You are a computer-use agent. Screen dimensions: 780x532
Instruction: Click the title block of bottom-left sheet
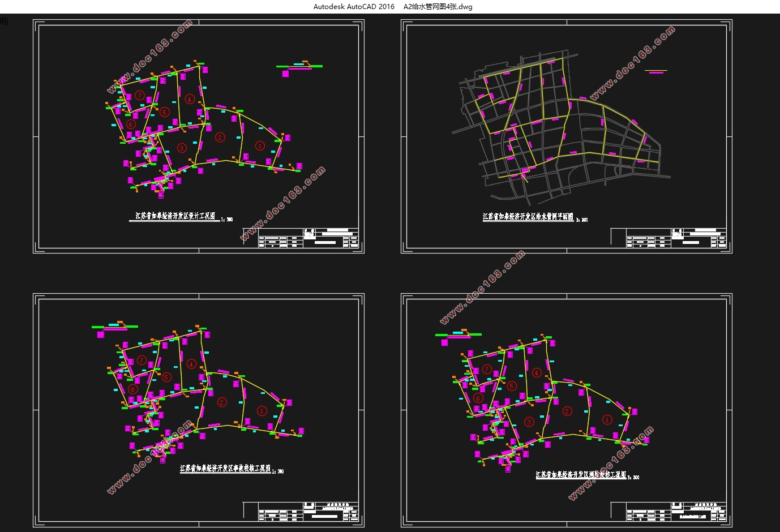[301, 511]
